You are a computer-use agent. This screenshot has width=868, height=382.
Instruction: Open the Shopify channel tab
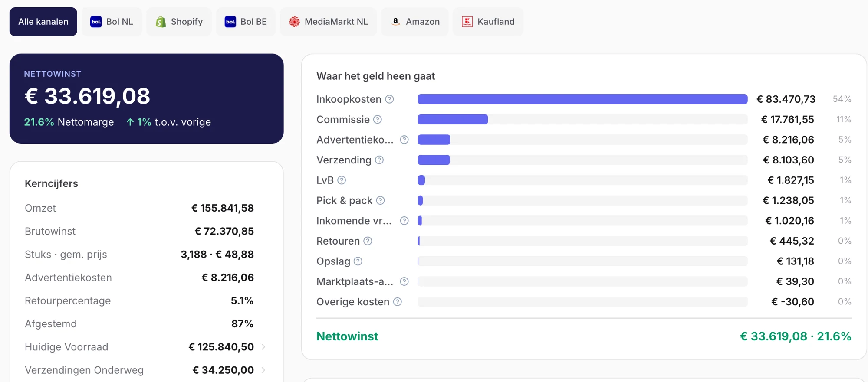[179, 22]
